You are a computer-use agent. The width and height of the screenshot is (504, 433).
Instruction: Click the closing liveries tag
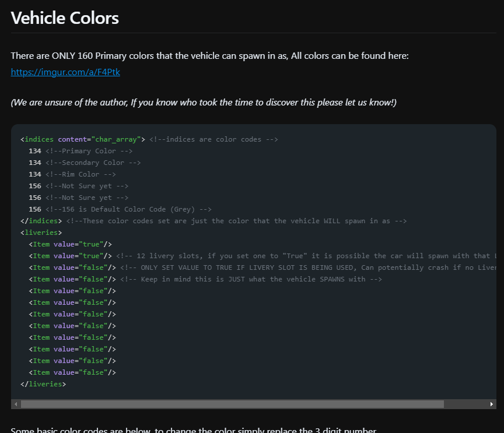point(43,384)
